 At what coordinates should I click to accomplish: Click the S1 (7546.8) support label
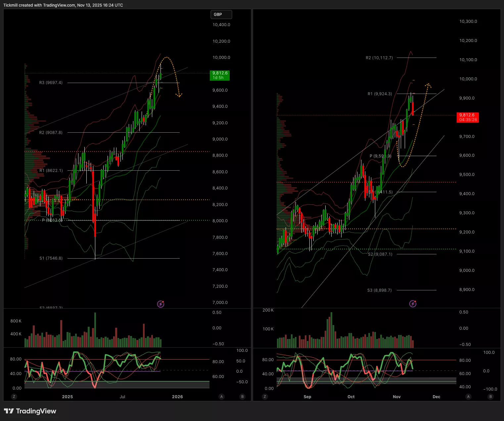(51, 258)
